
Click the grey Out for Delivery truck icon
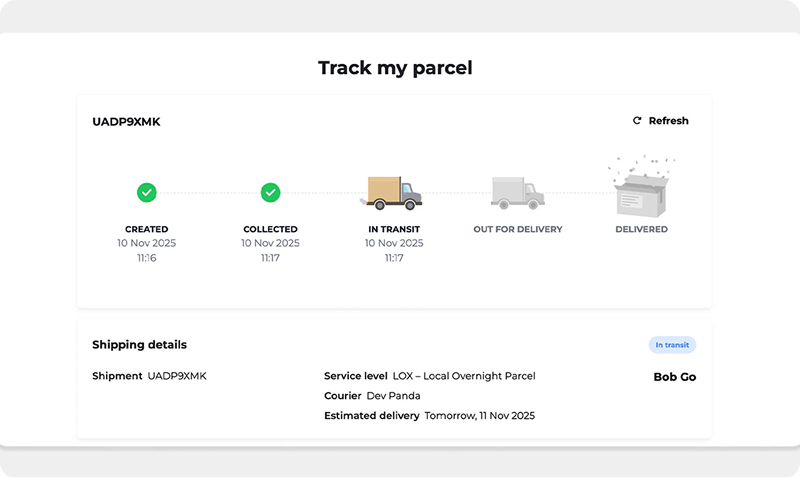[x=517, y=193]
